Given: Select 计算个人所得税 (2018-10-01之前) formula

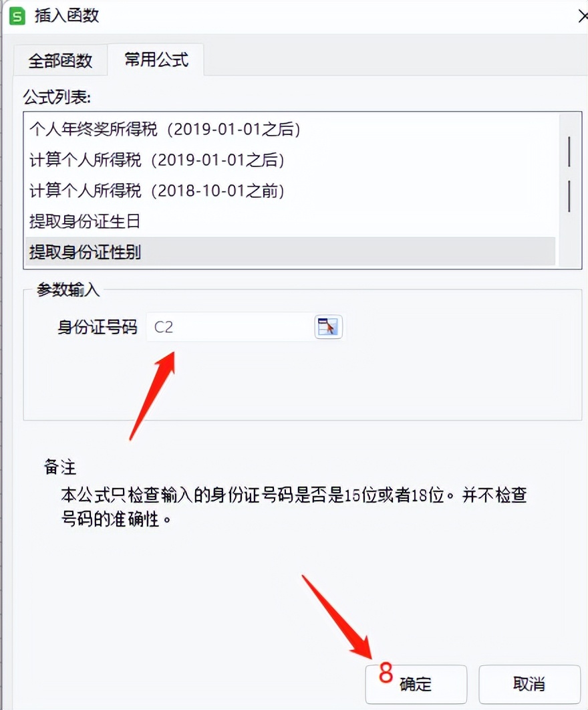Looking at the screenshot, I should coord(290,191).
